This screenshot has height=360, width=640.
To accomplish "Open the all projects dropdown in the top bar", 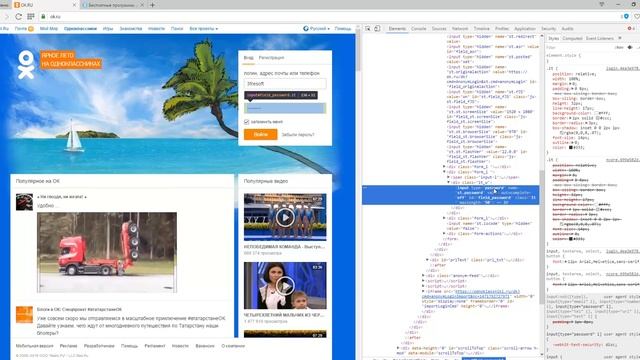I will pyautogui.click(x=204, y=29).
